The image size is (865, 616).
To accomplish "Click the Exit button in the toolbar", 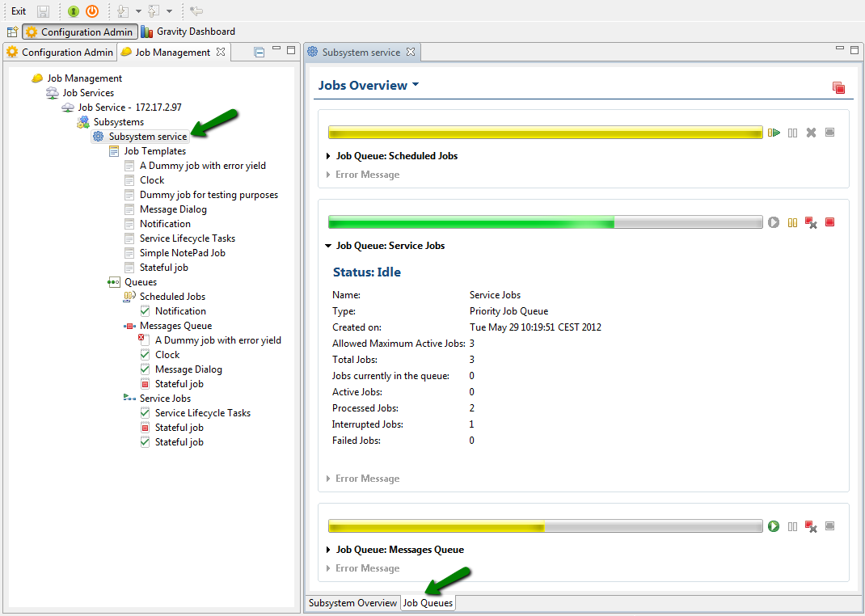I will click(x=19, y=11).
